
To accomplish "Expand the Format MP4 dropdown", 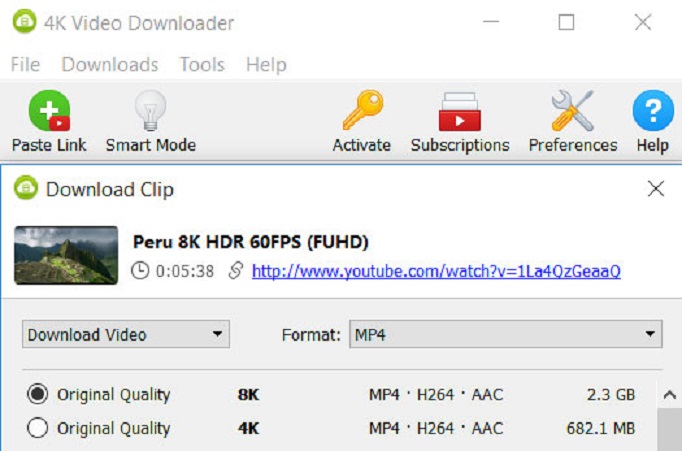I will pyautogui.click(x=506, y=334).
